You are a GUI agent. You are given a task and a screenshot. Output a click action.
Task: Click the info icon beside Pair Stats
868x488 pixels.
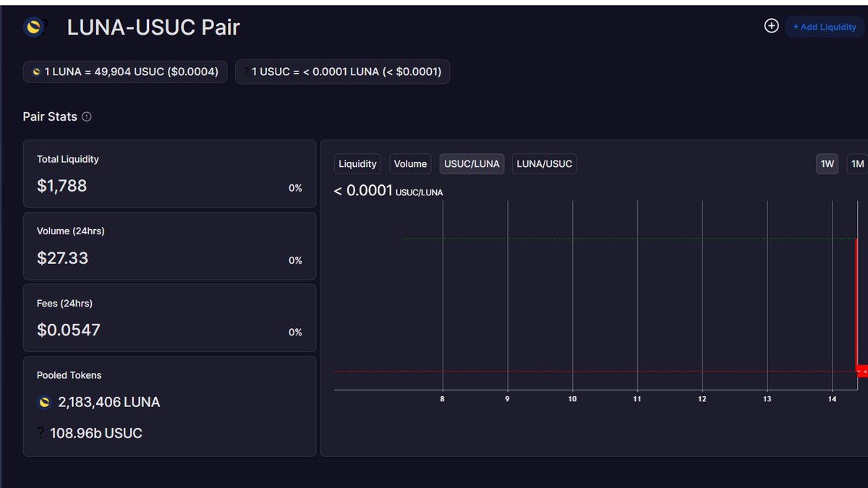[87, 116]
